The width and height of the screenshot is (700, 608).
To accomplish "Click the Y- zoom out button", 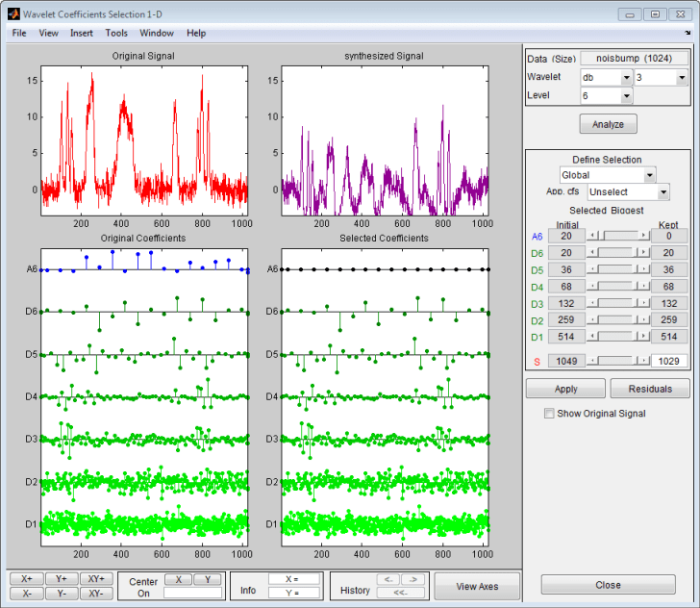I will [x=61, y=594].
